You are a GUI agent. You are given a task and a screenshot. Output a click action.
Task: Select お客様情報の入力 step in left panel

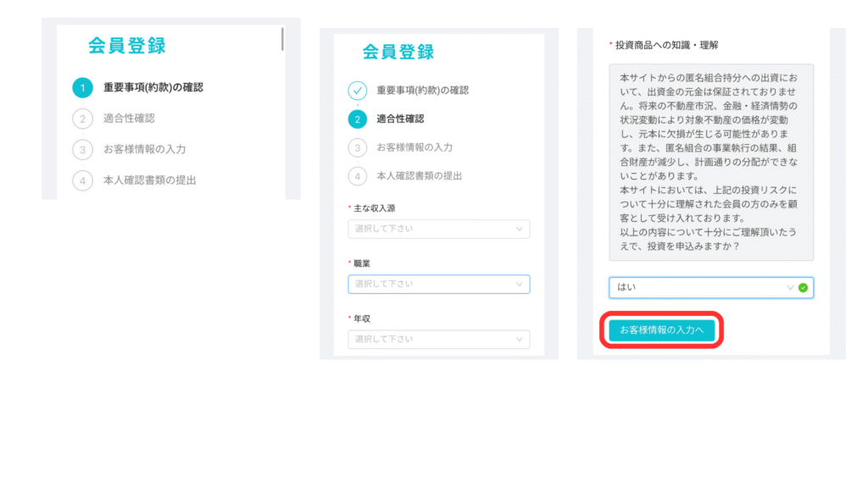pos(144,149)
